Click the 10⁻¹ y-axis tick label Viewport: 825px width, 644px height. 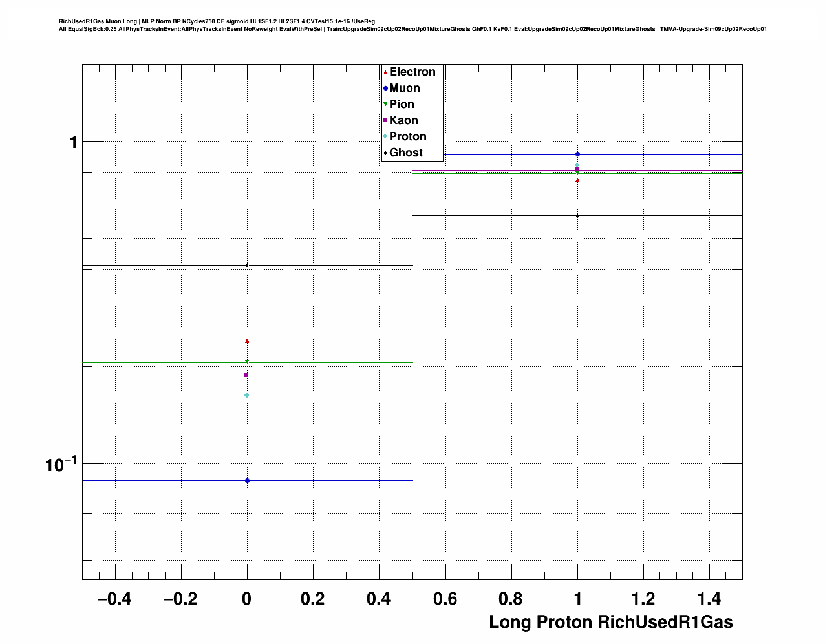tap(60, 464)
